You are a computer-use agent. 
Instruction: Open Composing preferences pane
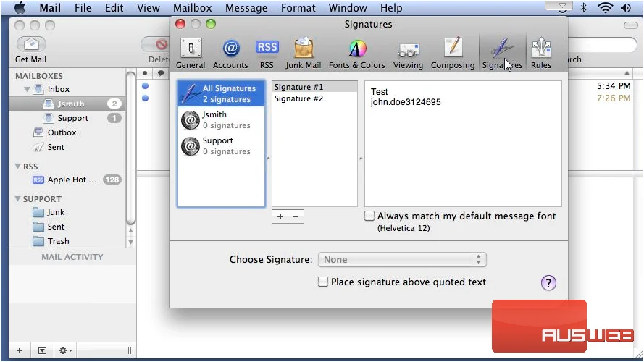[x=453, y=54]
